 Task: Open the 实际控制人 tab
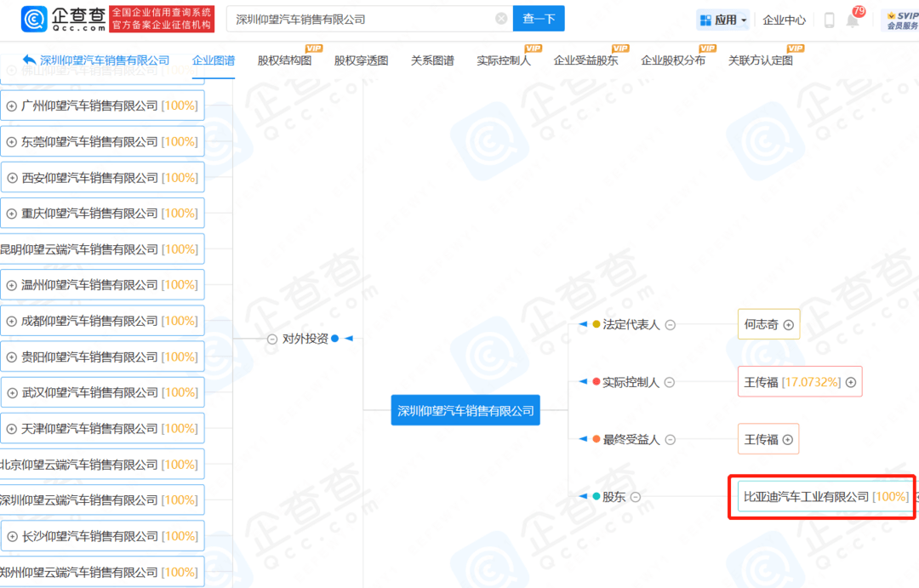[x=504, y=60]
